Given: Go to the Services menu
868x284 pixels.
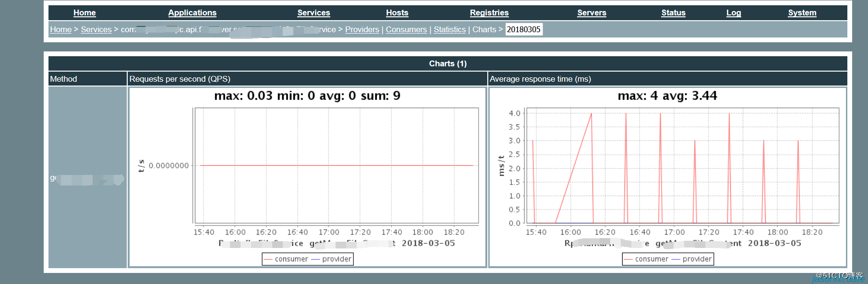Looking at the screenshot, I should point(313,13).
